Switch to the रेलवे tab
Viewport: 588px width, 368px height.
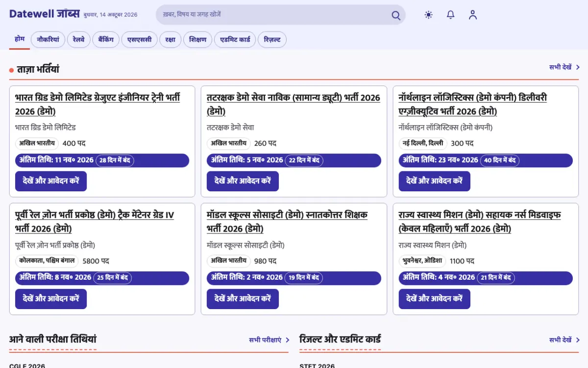click(x=78, y=40)
